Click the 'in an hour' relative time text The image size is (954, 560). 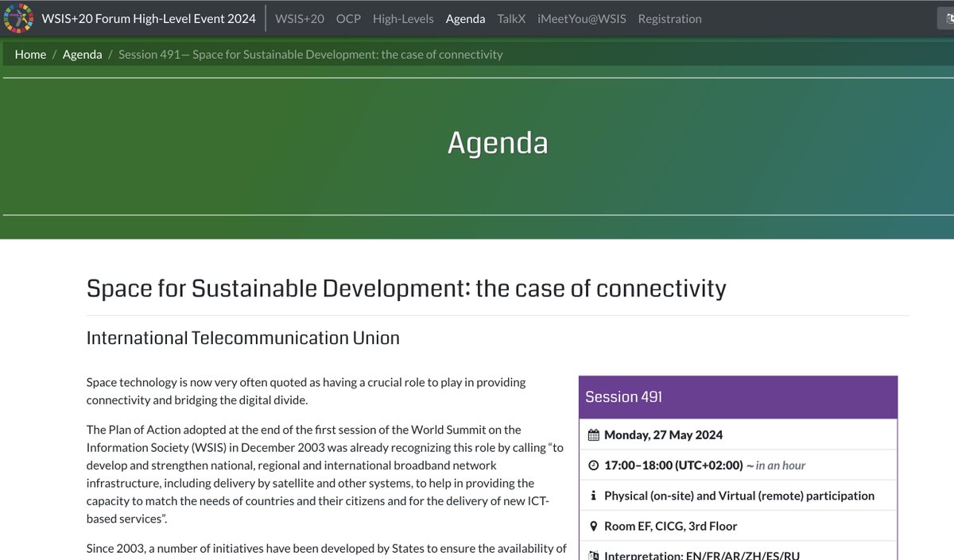coord(780,465)
